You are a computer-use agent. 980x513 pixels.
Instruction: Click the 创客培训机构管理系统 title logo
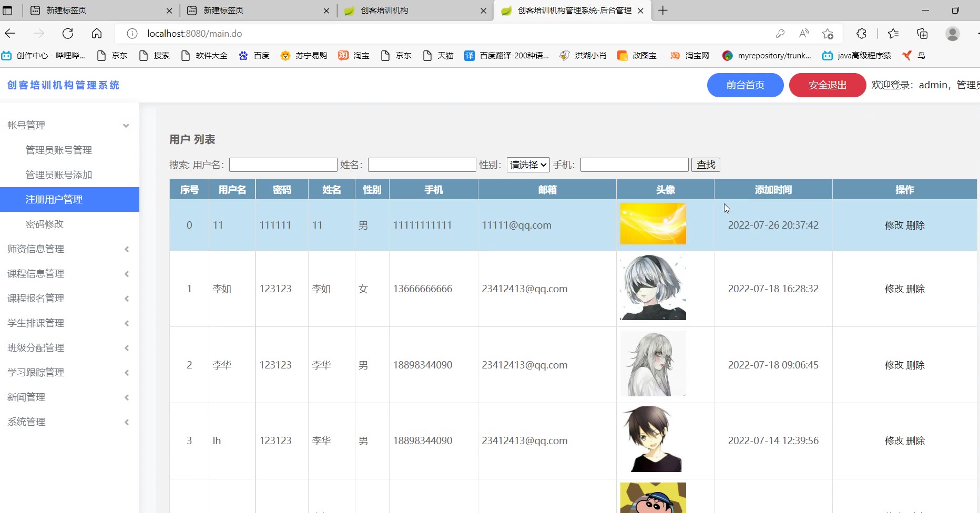63,85
